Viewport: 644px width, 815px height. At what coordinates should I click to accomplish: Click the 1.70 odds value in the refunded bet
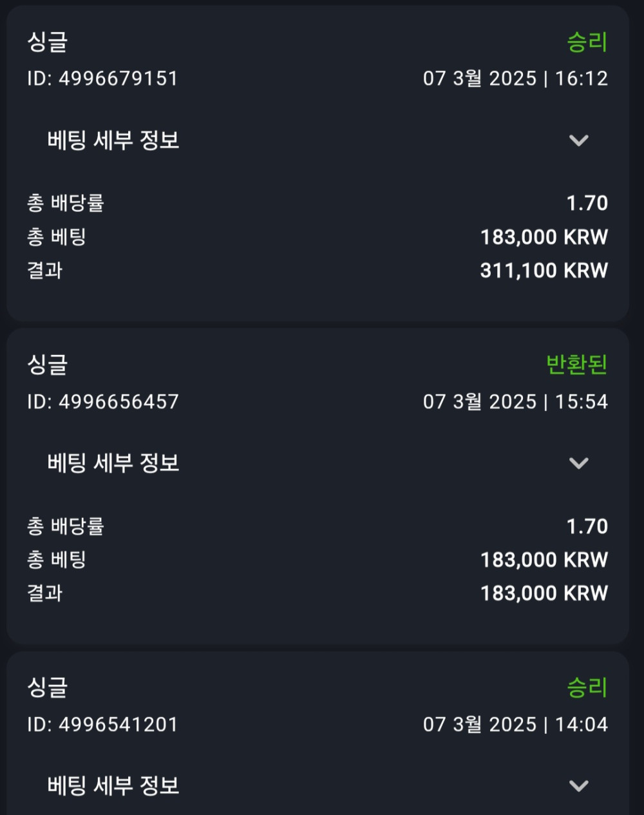click(x=587, y=526)
